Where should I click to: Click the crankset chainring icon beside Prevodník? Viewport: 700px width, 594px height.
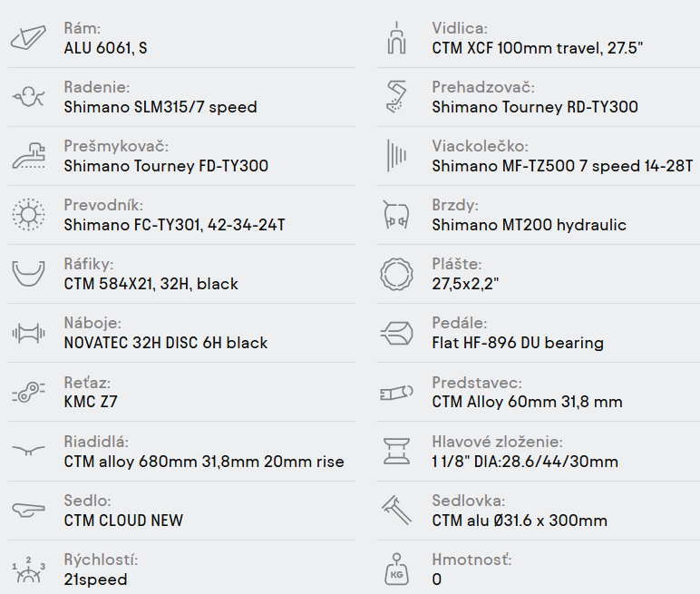click(29, 215)
